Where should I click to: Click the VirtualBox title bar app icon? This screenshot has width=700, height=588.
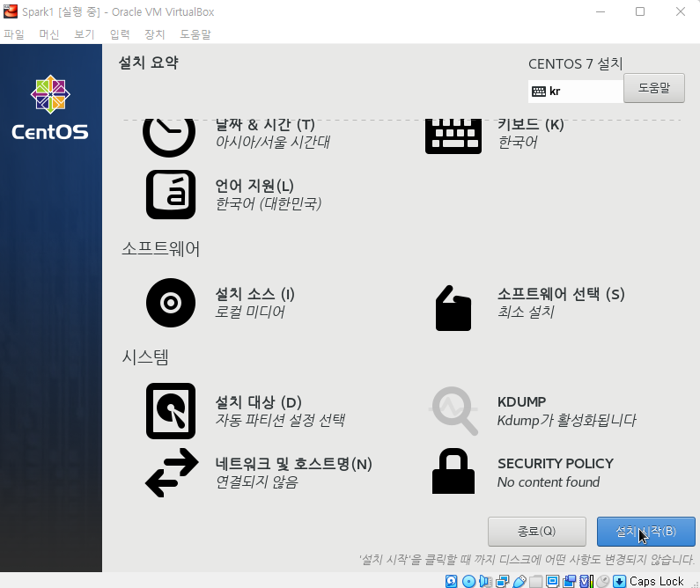(11, 11)
